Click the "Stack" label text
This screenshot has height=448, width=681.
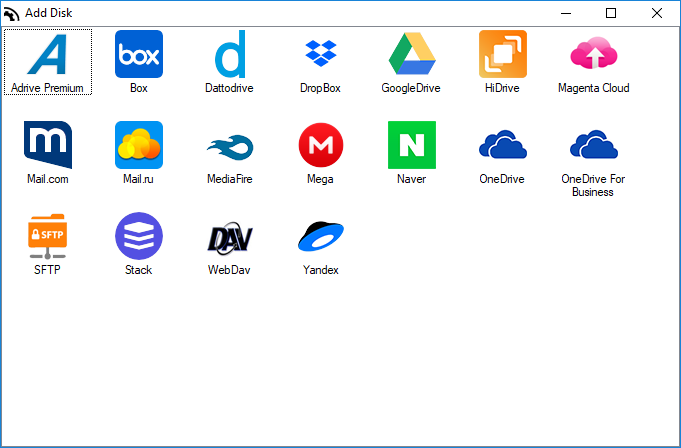click(x=139, y=270)
